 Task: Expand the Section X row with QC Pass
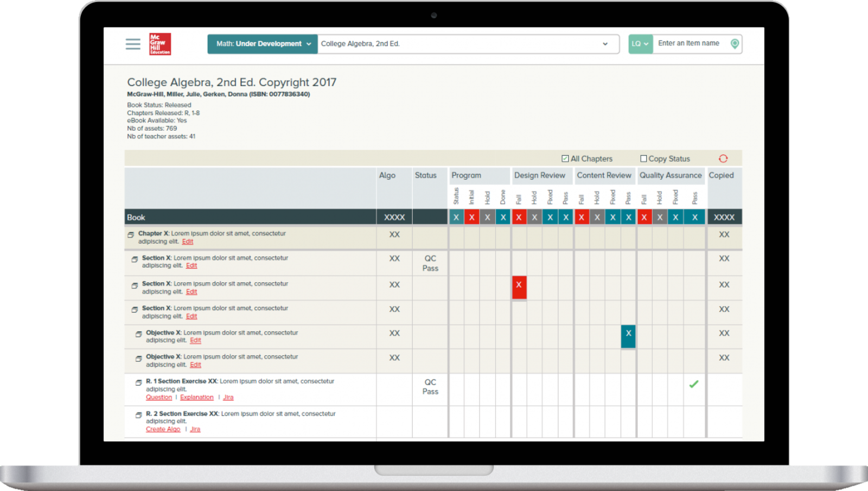pyautogui.click(x=135, y=259)
